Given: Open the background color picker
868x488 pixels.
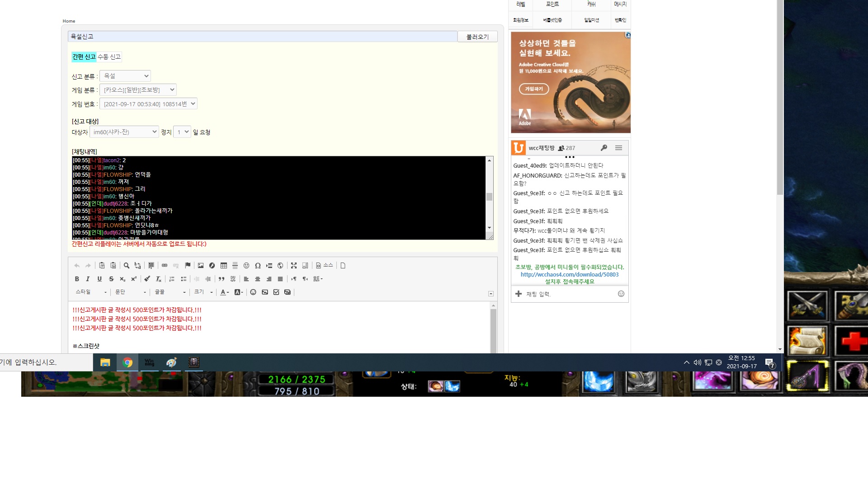Looking at the screenshot, I should click(x=239, y=292).
